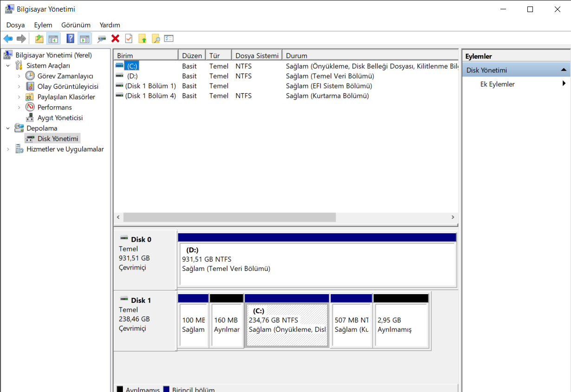Sort by the Dosya Sistemi column header
The height and width of the screenshot is (392, 571).
coord(257,56)
